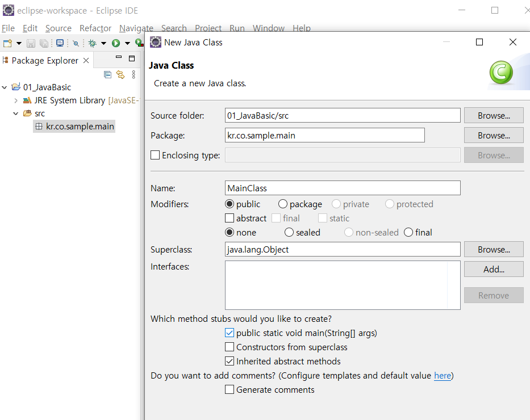This screenshot has width=530, height=420.
Task: Click Collapse All icon in Package Explorer
Action: coord(107,74)
